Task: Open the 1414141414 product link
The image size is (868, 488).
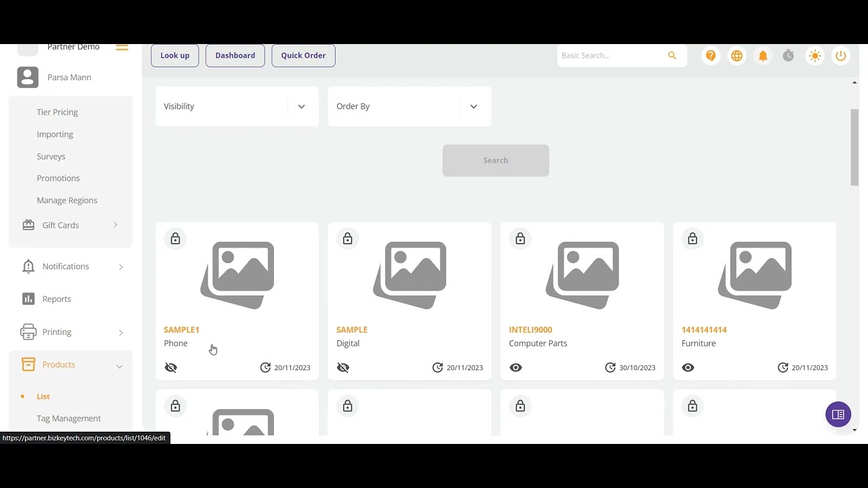Action: 704,330
